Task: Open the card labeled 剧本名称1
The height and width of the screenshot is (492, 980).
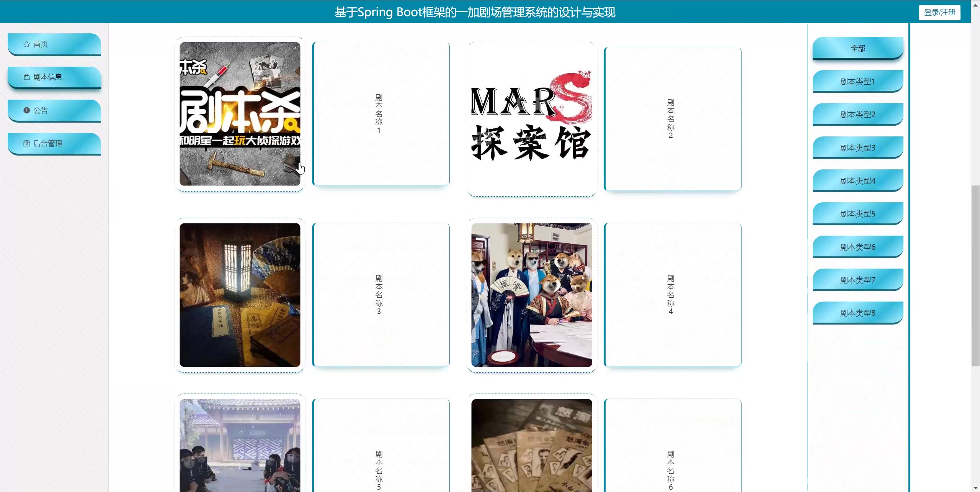Action: pos(381,114)
